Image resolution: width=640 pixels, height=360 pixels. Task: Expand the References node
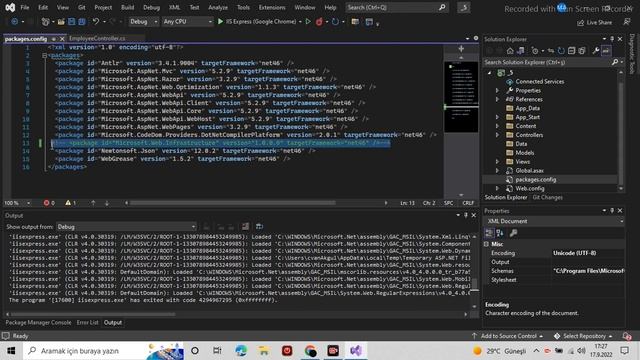[x=497, y=99]
